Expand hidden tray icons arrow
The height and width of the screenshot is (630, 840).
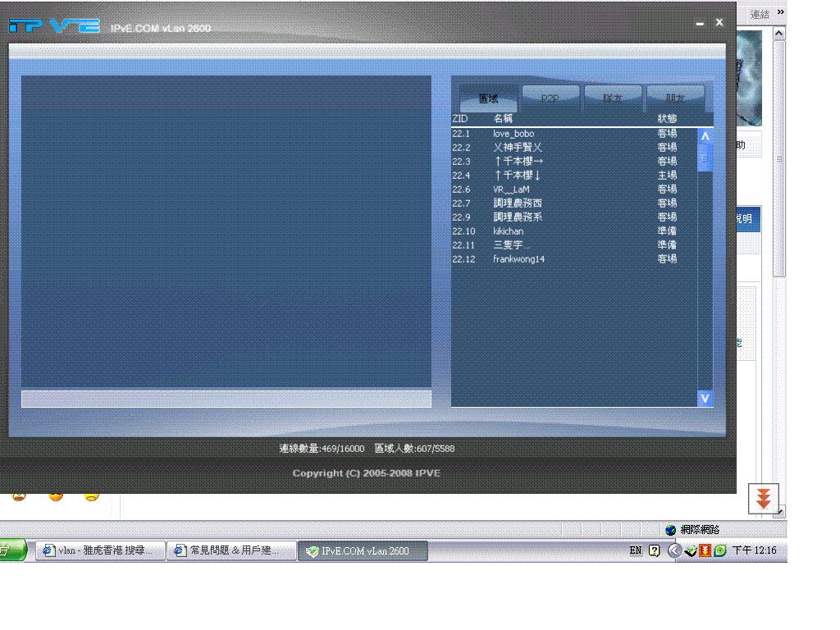tap(674, 550)
